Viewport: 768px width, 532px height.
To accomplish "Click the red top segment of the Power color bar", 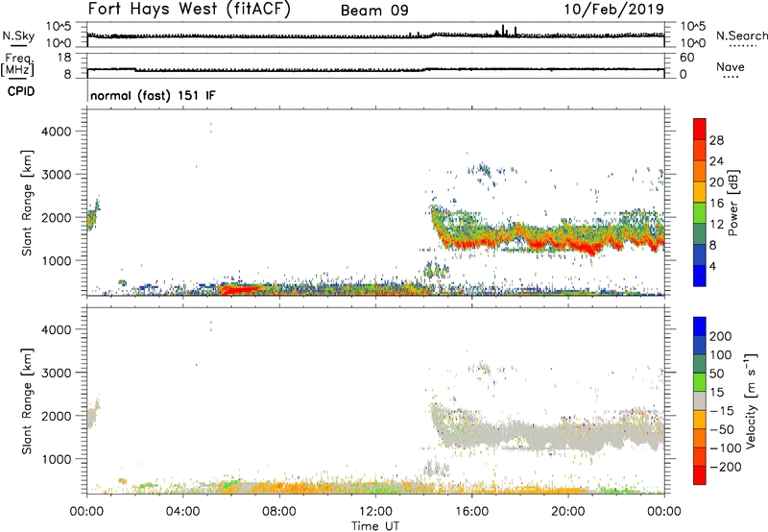I will pos(700,130).
